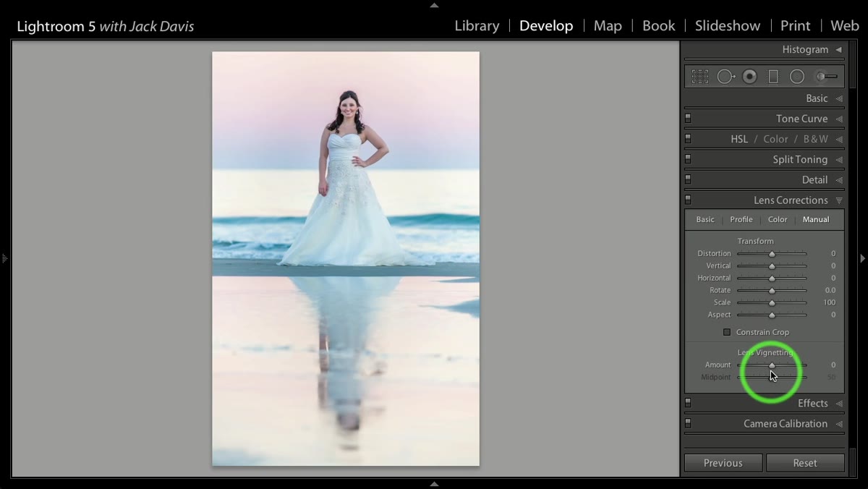Toggle the Split Toning panel on/off switch

point(688,158)
